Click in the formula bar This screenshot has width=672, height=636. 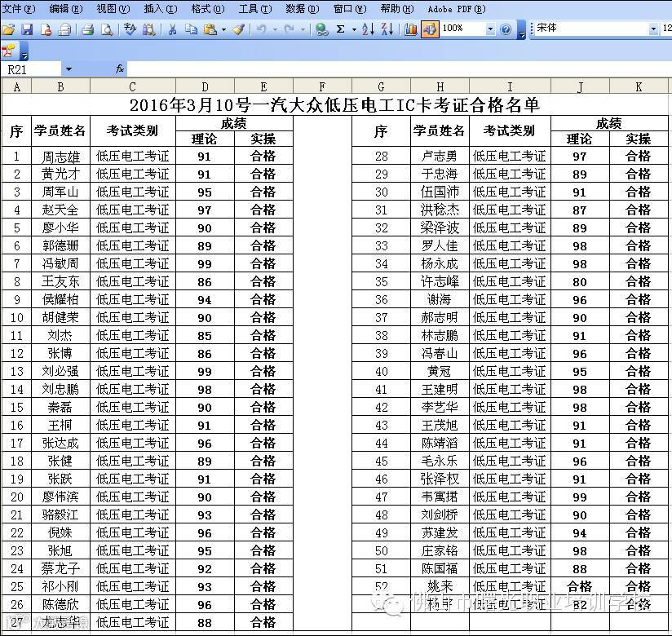tap(399, 69)
